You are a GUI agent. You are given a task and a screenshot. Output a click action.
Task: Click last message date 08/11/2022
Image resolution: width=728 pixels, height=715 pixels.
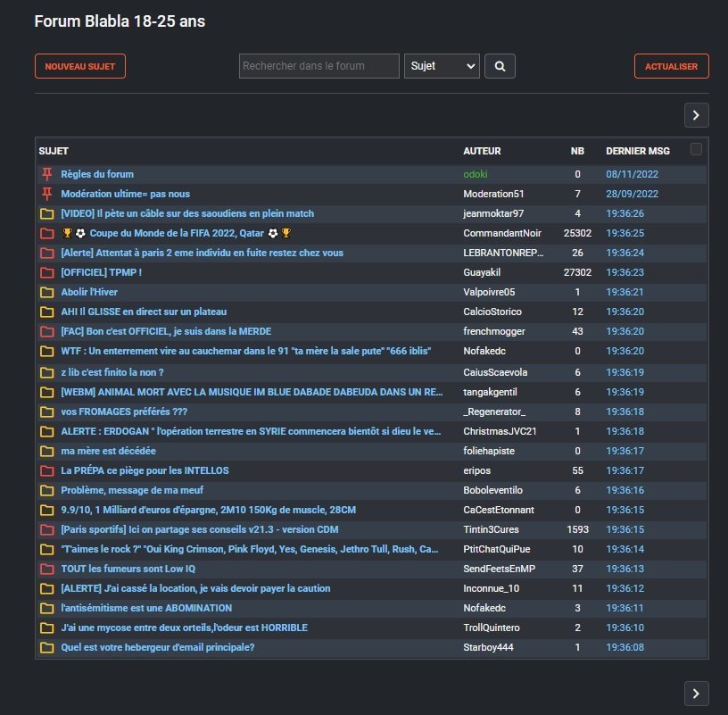point(632,174)
